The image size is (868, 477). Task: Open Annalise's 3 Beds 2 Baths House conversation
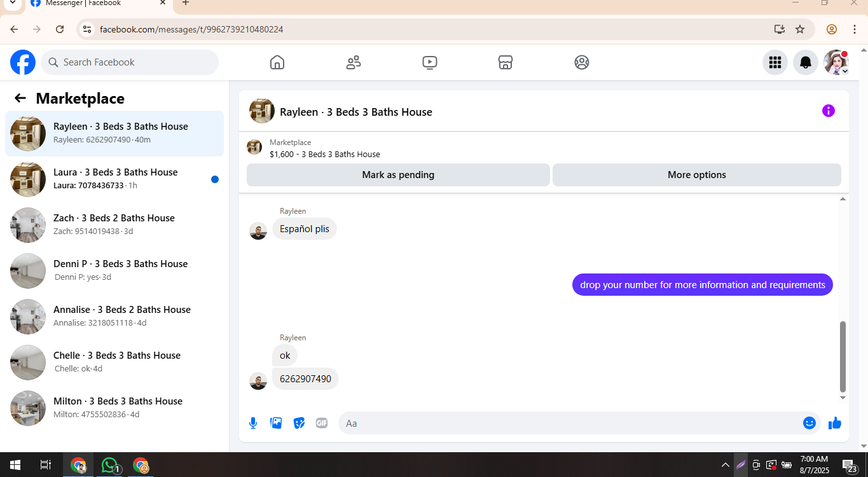(114, 317)
